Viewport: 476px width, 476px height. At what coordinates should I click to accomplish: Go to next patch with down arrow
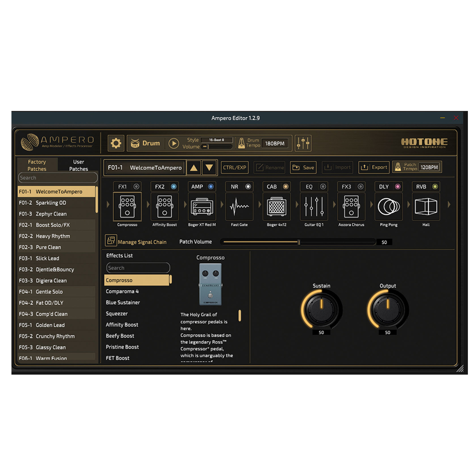point(209,168)
